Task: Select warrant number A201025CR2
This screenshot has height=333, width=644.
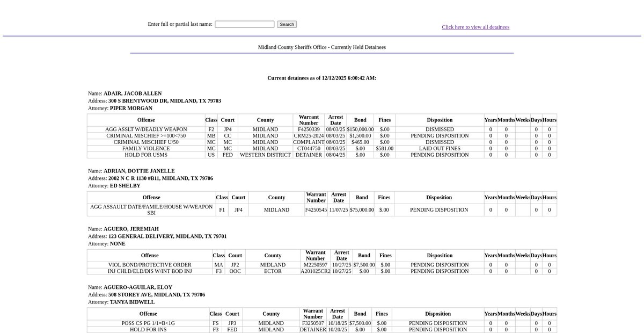Action: [x=315, y=271]
